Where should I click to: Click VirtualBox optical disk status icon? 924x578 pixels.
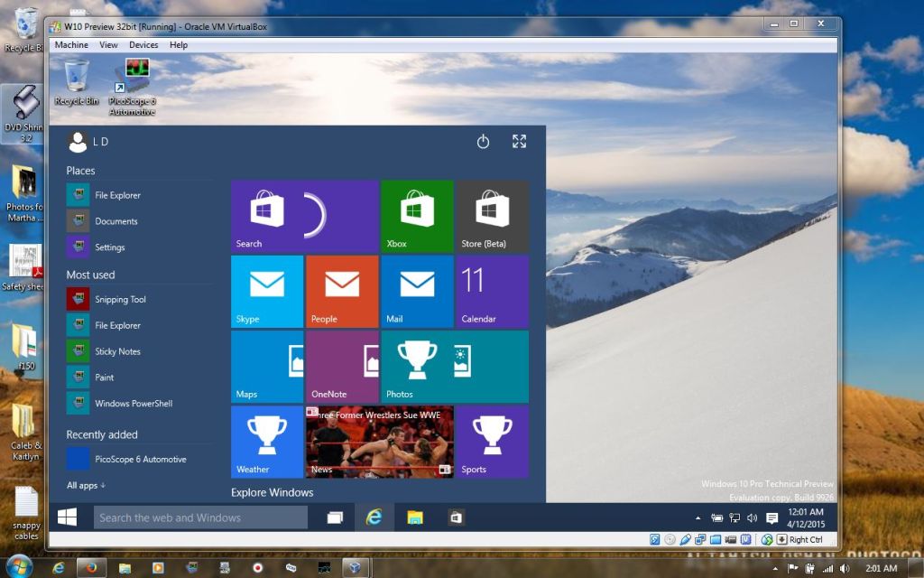[670, 539]
